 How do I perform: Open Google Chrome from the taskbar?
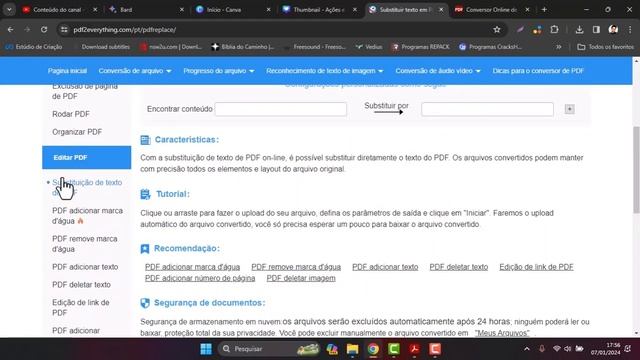373,349
